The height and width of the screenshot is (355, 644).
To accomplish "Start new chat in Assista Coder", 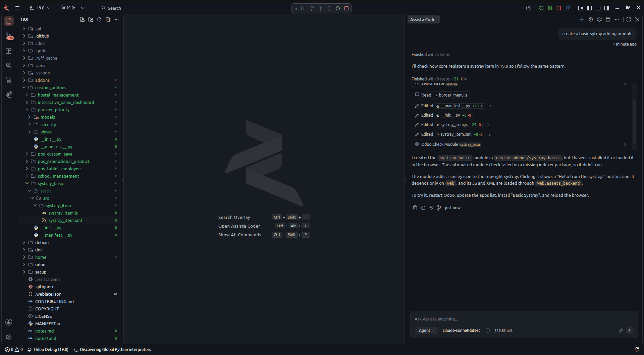I will coord(582,19).
